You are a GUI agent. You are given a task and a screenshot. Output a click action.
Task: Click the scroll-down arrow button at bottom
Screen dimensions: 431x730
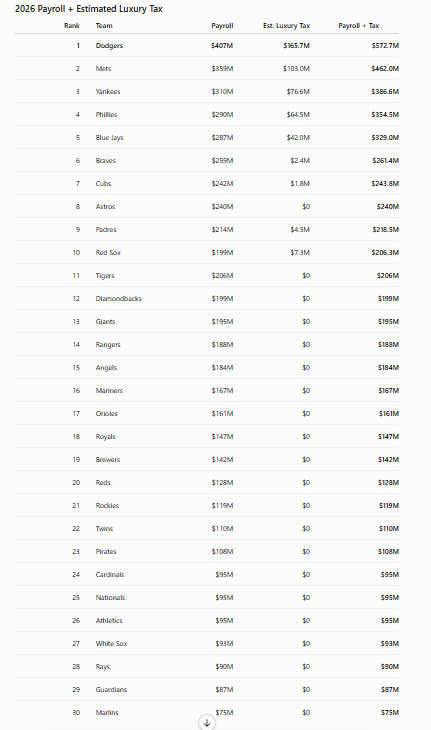click(207, 723)
